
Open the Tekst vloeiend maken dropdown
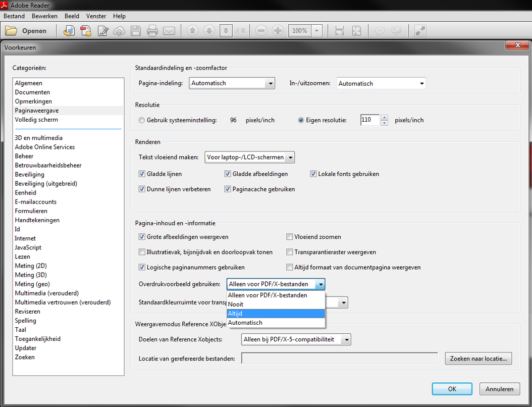point(249,157)
